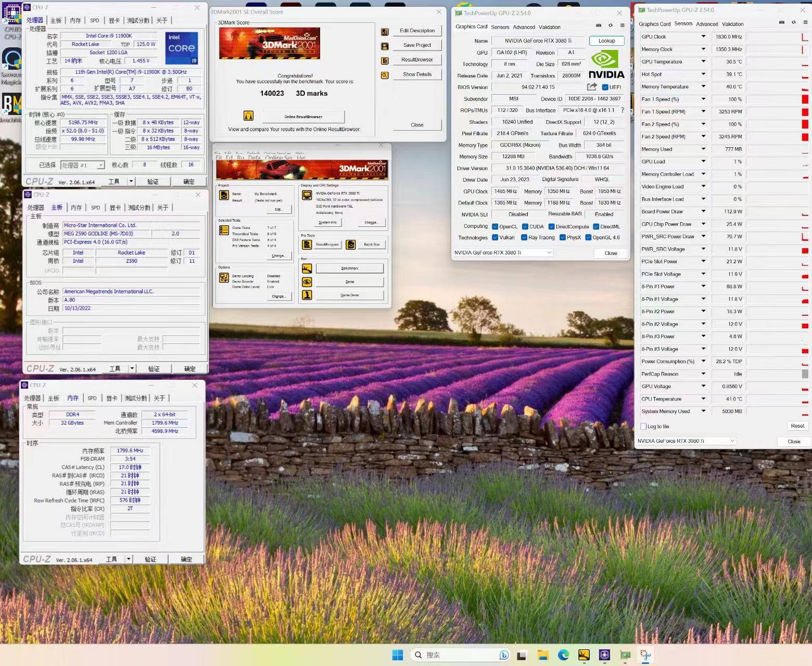The width and height of the screenshot is (812, 666).
Task: Switch to SPD tab in top CPU-Z window
Action: click(94, 20)
